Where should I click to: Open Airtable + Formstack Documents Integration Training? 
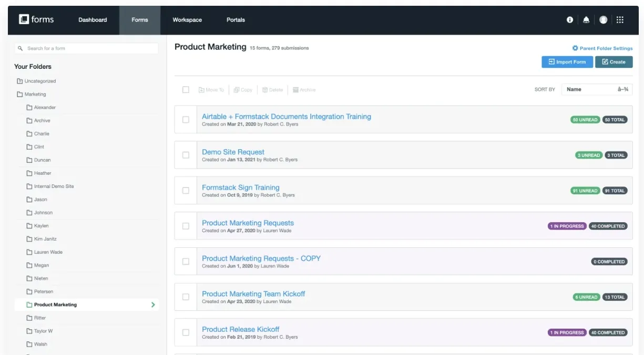click(287, 117)
